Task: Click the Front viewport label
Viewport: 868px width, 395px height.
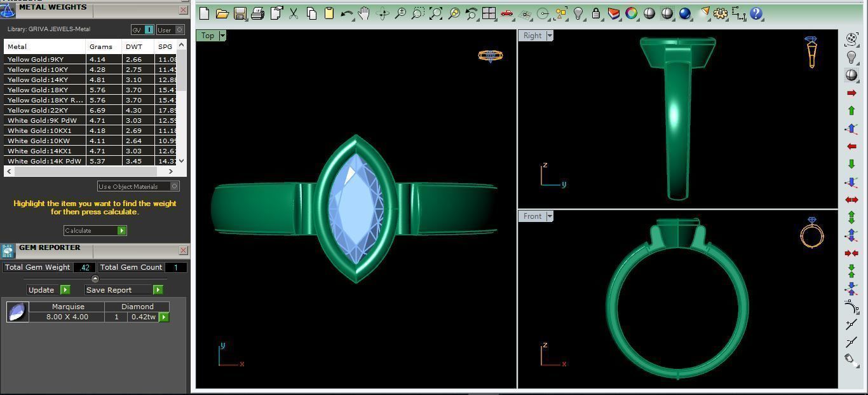Action: pos(532,216)
